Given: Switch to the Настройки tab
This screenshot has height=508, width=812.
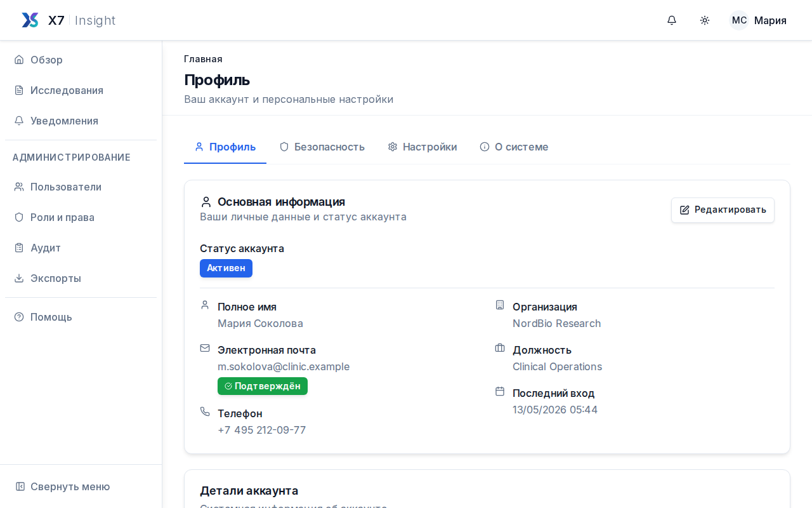Looking at the screenshot, I should click(422, 147).
